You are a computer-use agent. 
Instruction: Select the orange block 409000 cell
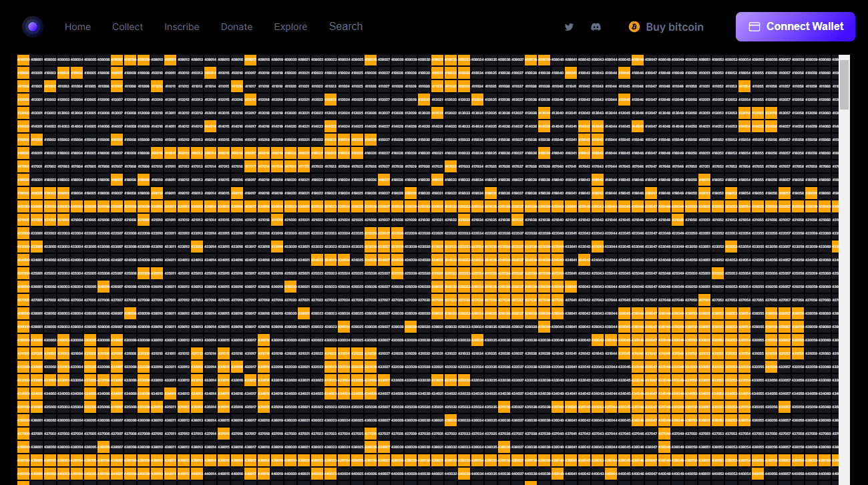(23, 59)
